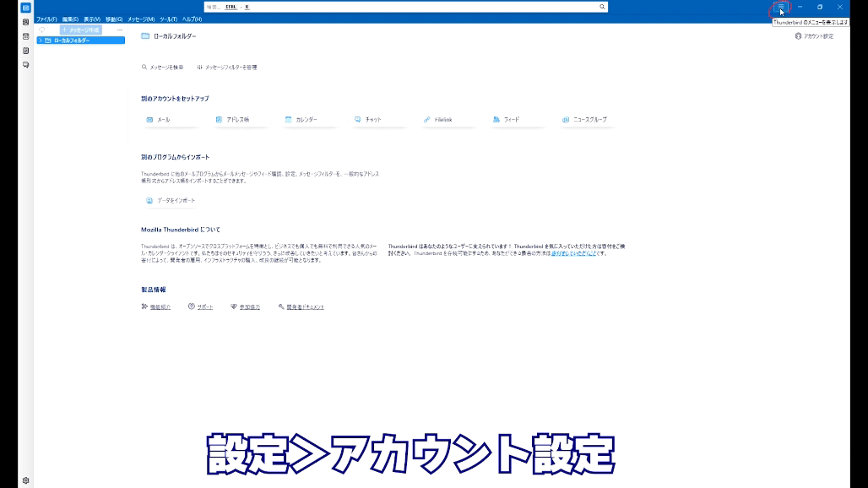
Task: Click the アカウント設定 button
Action: (x=814, y=36)
